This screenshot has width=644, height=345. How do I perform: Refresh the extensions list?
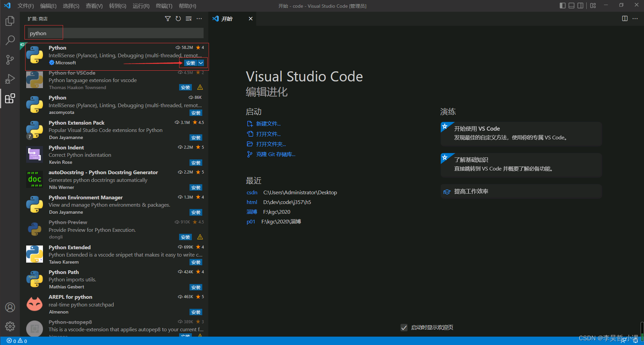[x=178, y=19]
